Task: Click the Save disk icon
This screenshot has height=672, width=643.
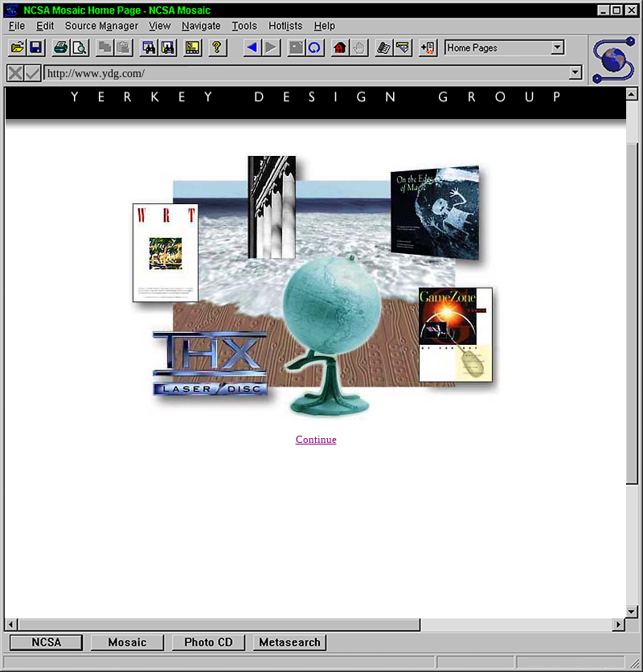Action: pyautogui.click(x=35, y=48)
